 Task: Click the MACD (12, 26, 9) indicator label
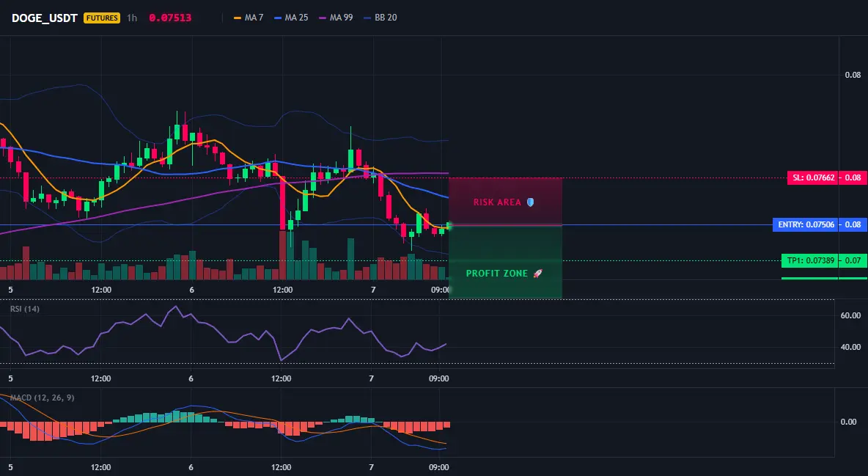pyautogui.click(x=42, y=398)
